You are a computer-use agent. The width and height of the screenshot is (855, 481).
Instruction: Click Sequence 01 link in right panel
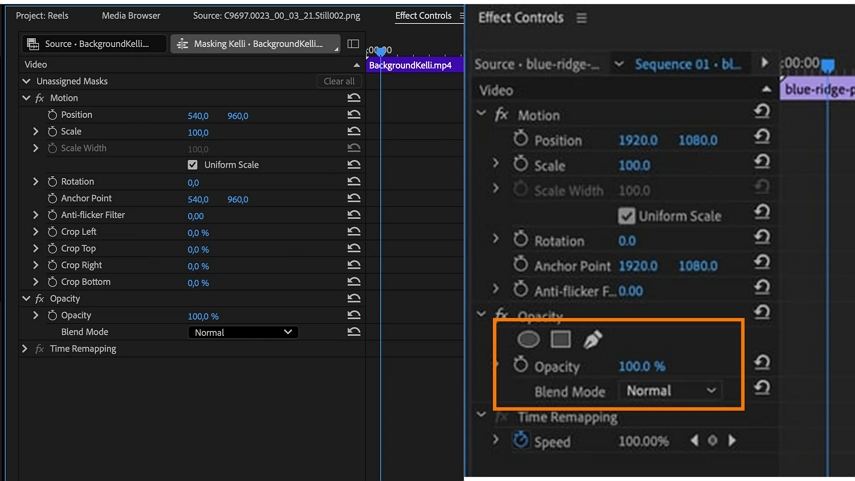[x=688, y=64]
